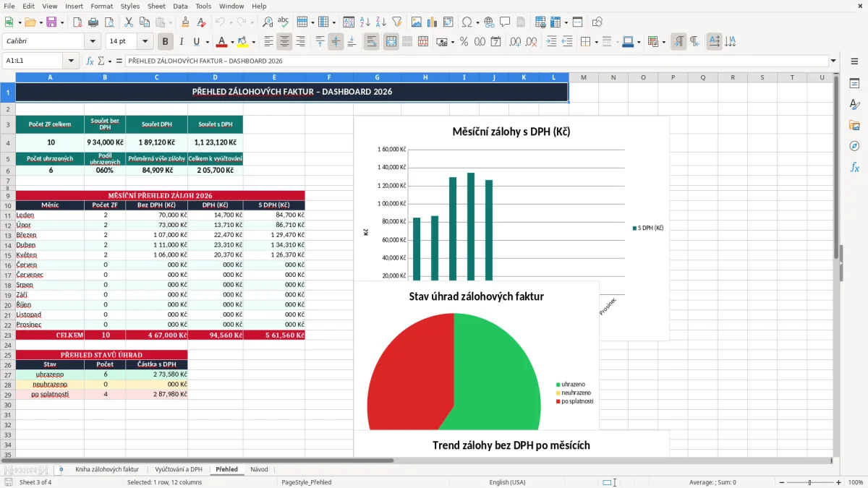Switch to Návod sheet tab
868x488 pixels.
[259, 469]
